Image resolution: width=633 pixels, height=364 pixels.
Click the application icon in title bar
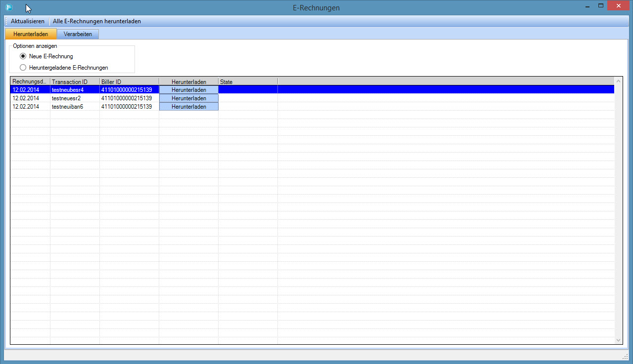click(9, 7)
